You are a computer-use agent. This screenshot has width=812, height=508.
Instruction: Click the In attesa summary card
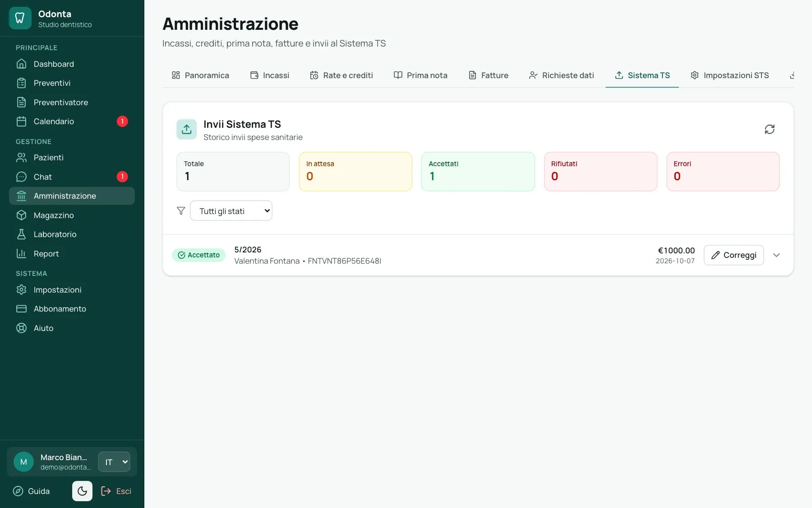[x=355, y=172]
